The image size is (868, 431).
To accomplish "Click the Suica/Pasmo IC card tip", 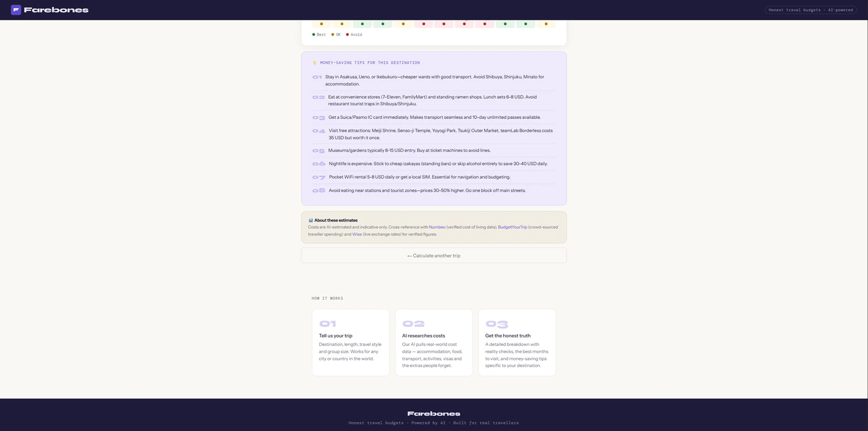I will click(434, 117).
